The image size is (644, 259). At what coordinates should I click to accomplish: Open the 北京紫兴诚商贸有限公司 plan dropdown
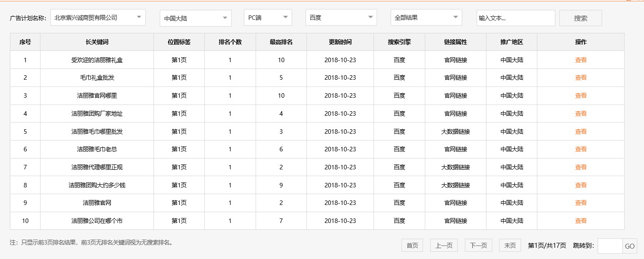click(98, 18)
